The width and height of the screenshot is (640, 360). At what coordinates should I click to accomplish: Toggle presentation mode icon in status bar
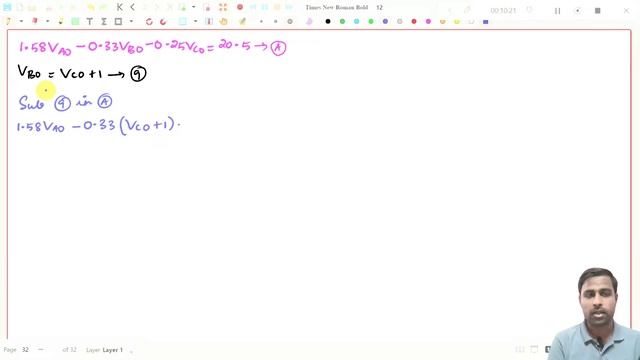point(534,349)
